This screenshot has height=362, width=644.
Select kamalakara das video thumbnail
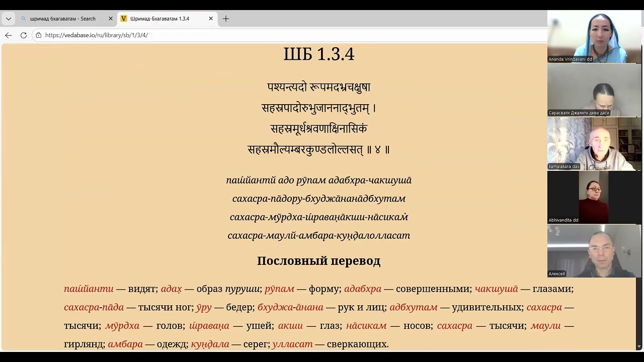click(x=594, y=144)
